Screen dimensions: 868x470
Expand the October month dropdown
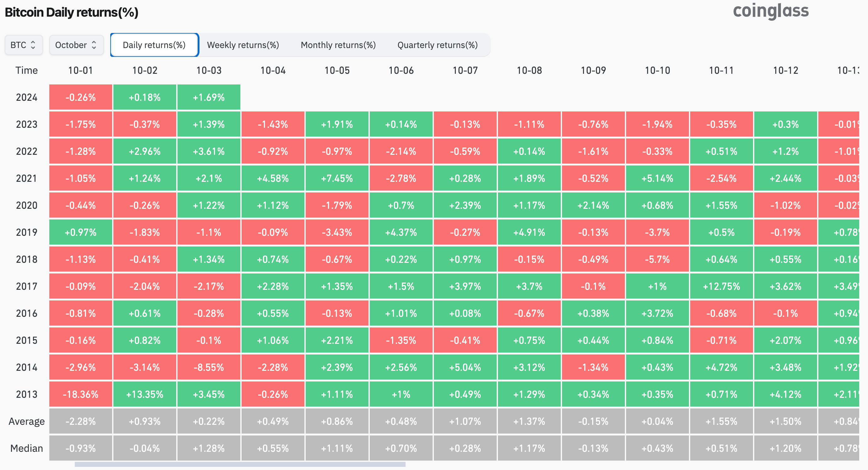click(x=76, y=44)
